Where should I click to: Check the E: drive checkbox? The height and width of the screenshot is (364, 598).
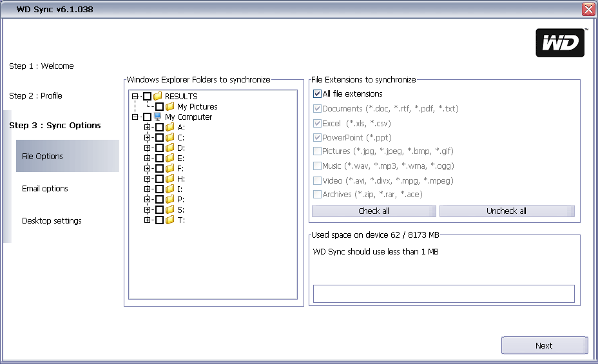coord(159,158)
